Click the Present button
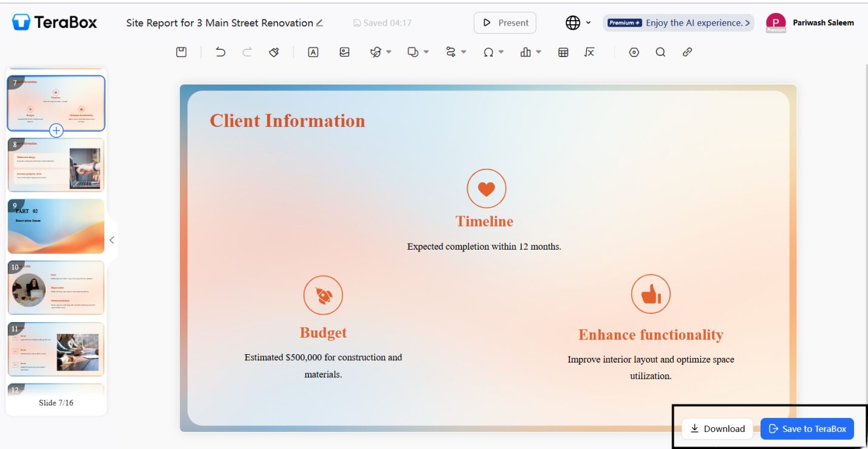This screenshot has height=449, width=868. point(505,23)
